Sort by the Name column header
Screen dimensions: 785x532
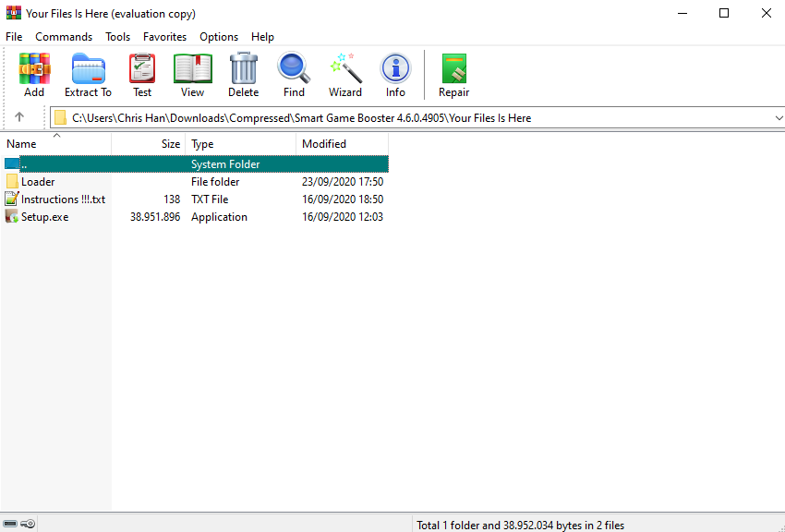(x=55, y=144)
